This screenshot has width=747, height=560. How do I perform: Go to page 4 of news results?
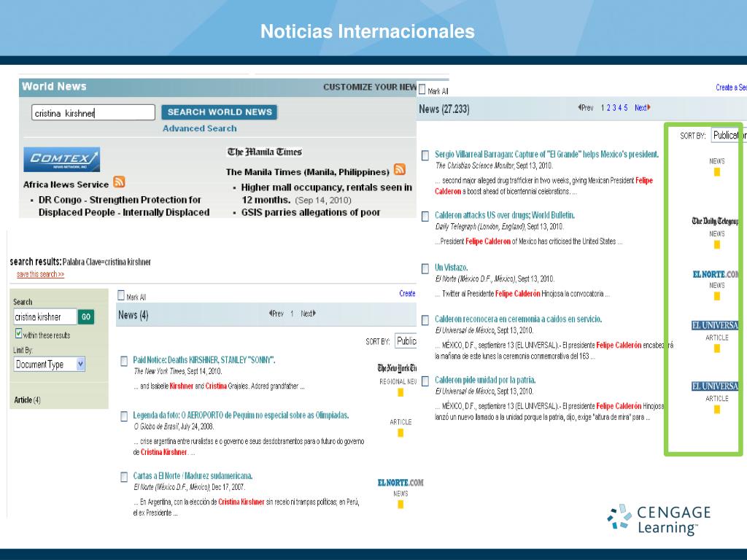[x=620, y=108]
